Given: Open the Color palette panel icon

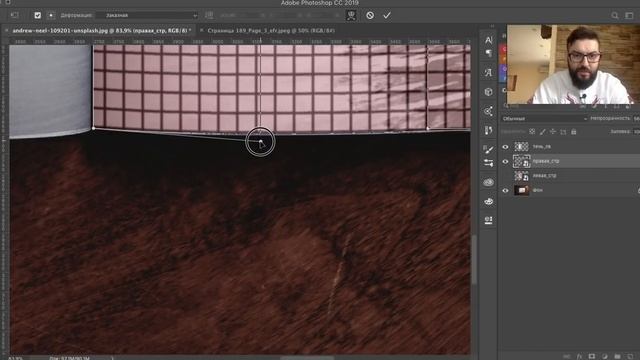Looking at the screenshot, I should pos(489,202).
